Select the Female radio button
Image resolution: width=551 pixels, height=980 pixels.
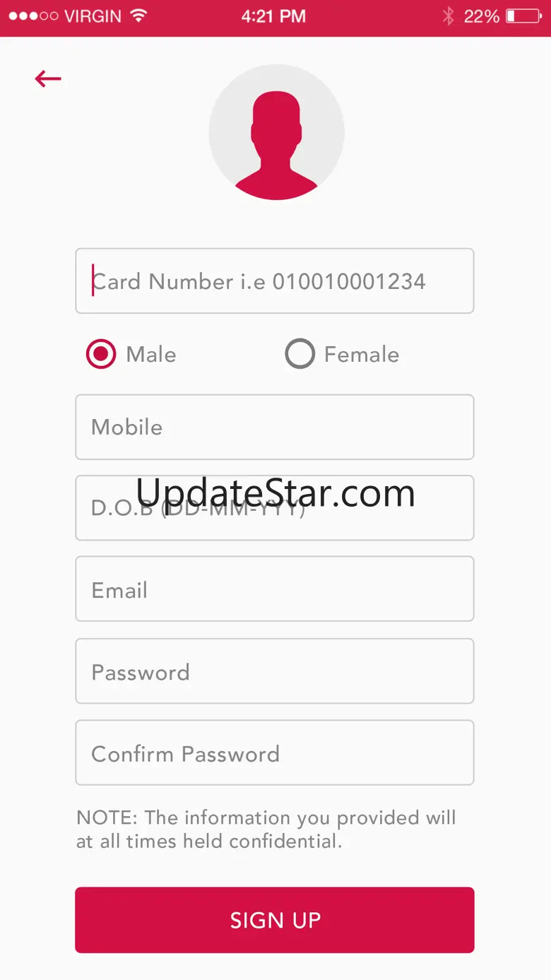(300, 354)
